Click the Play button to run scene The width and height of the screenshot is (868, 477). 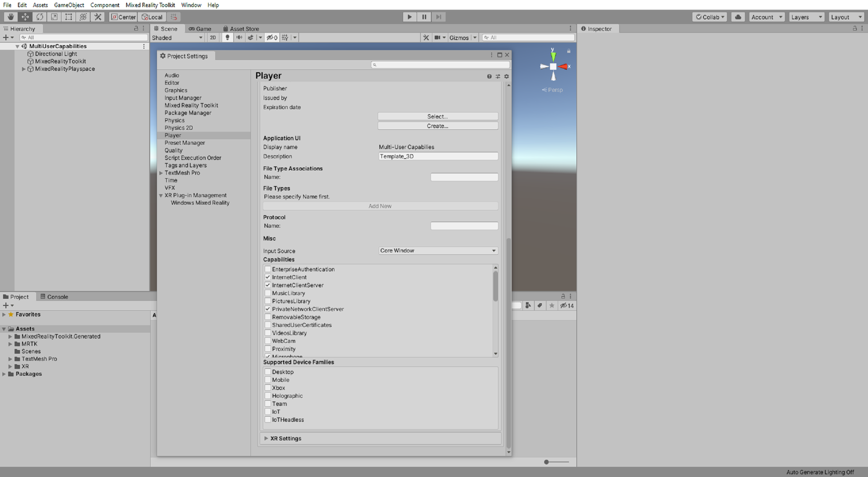(410, 17)
